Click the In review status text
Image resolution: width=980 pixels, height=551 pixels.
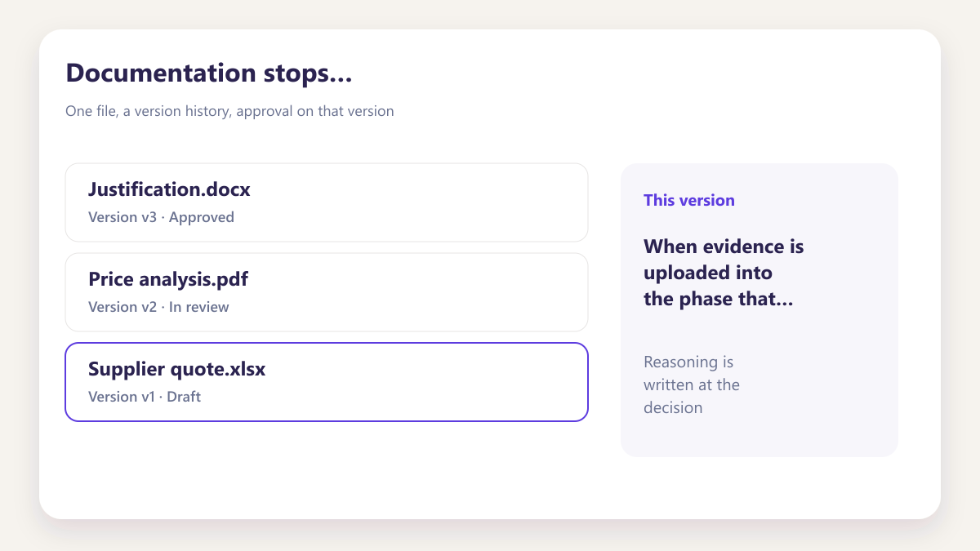tap(199, 307)
